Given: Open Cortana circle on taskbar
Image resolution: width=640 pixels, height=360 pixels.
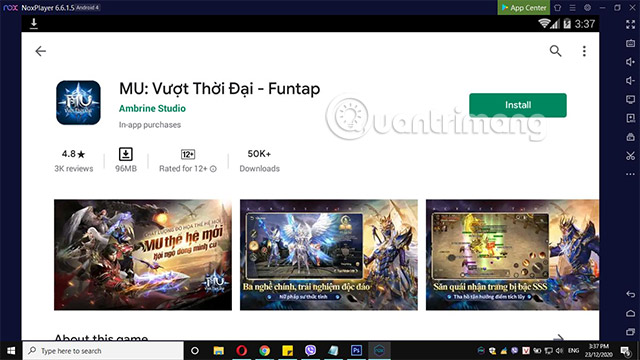Looking at the screenshot, I should pos(195,351).
